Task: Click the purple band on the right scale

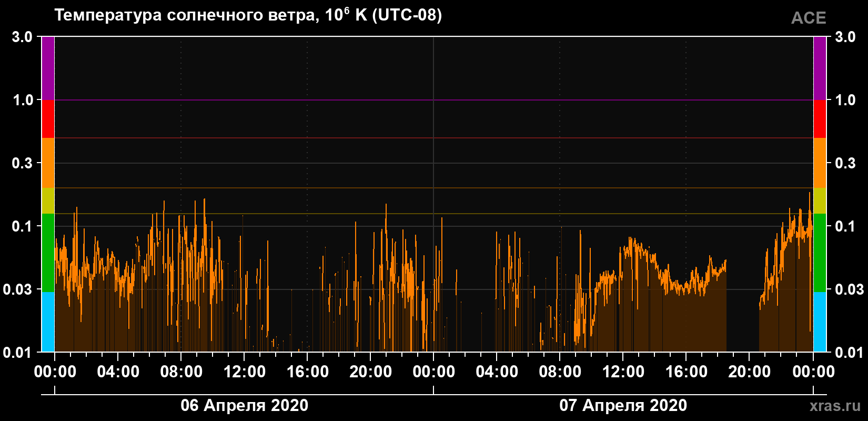Action: (x=820, y=68)
